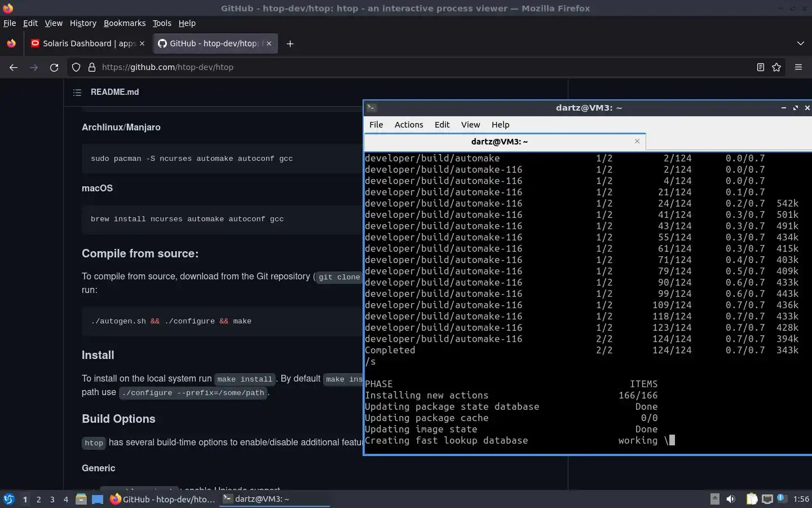Open terminal View menu

click(x=470, y=125)
